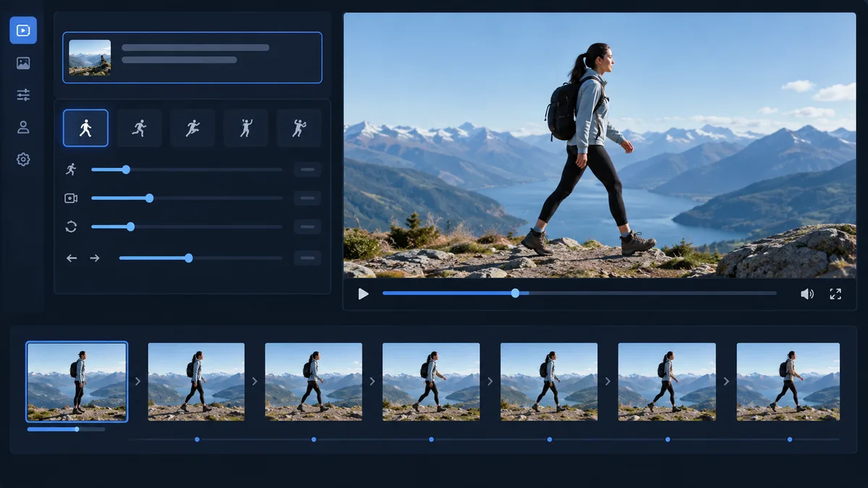The image size is (868, 488).
Task: Select the fifth frame thumbnail in filmstrip
Action: coord(549,382)
